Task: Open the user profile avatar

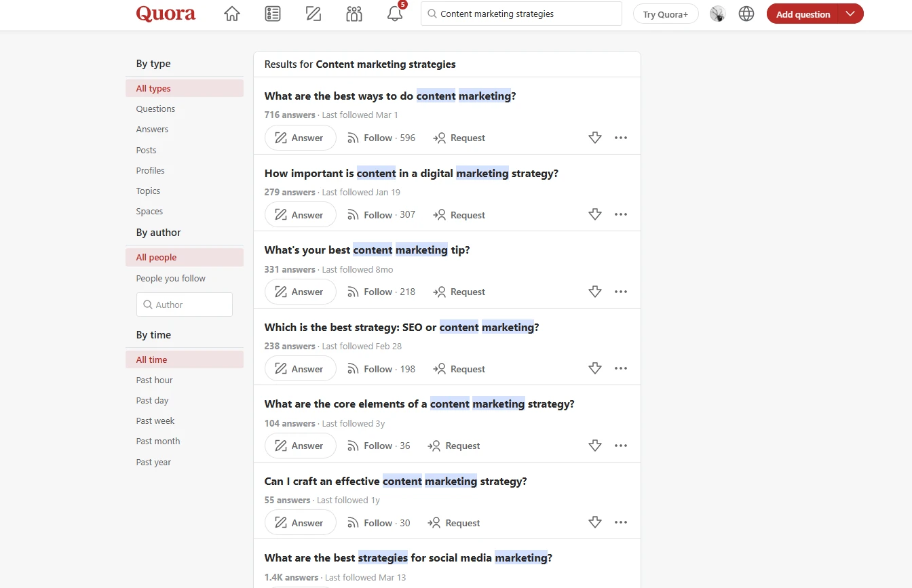Action: click(x=718, y=14)
